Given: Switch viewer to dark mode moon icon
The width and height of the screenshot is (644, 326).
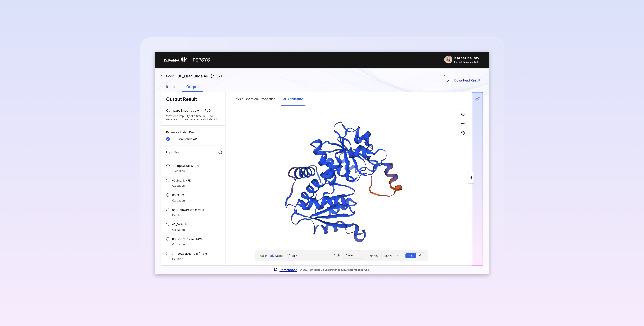Looking at the screenshot, I should point(421,256).
